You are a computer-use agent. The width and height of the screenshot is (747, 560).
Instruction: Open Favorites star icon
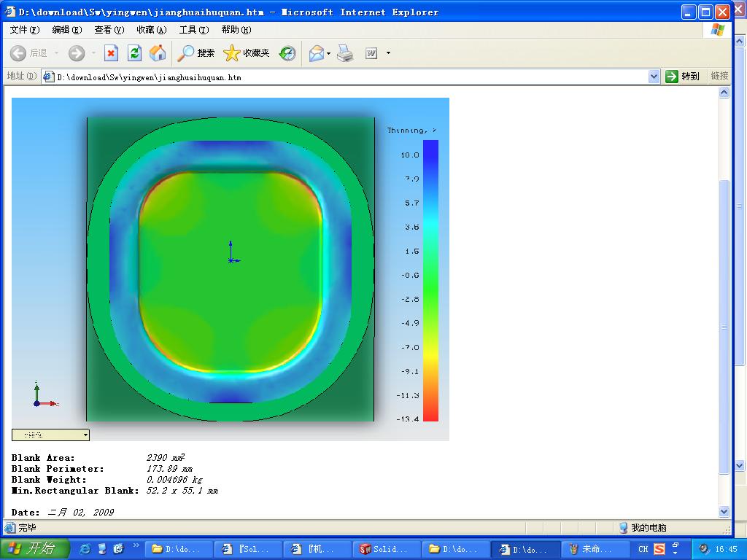[247, 52]
